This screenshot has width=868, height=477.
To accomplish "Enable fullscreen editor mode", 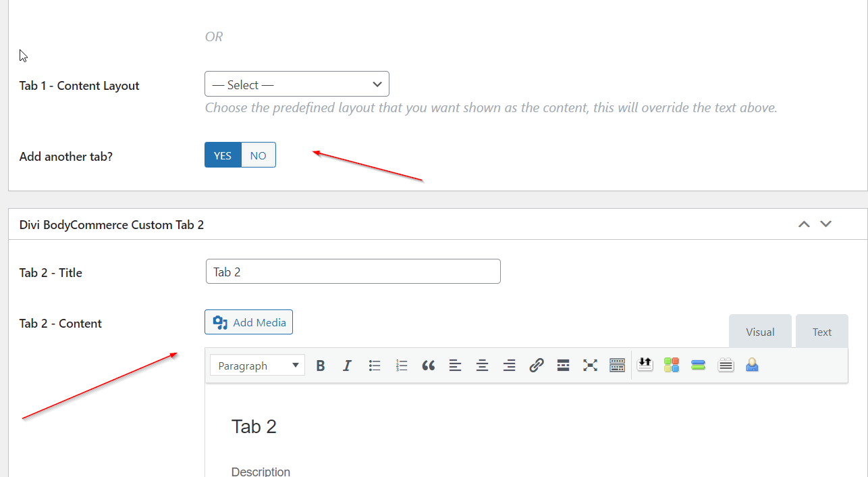I will coord(591,366).
